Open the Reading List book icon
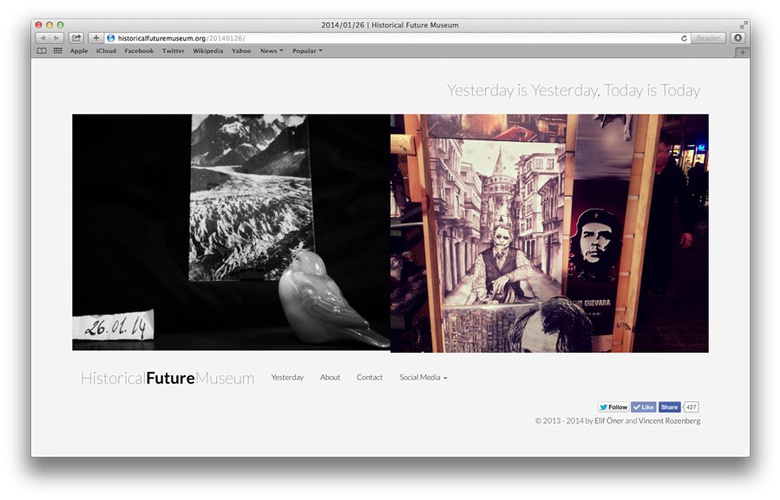 coord(42,50)
